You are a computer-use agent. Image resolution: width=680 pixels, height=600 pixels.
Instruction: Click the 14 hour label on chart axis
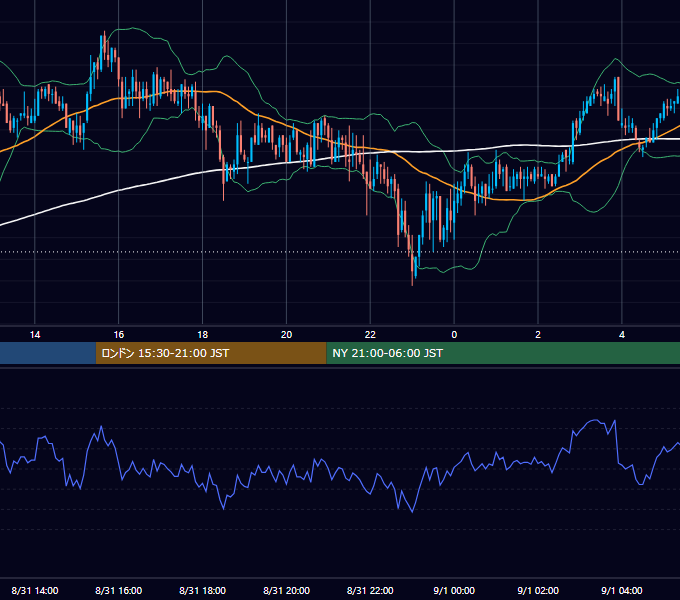[35, 335]
